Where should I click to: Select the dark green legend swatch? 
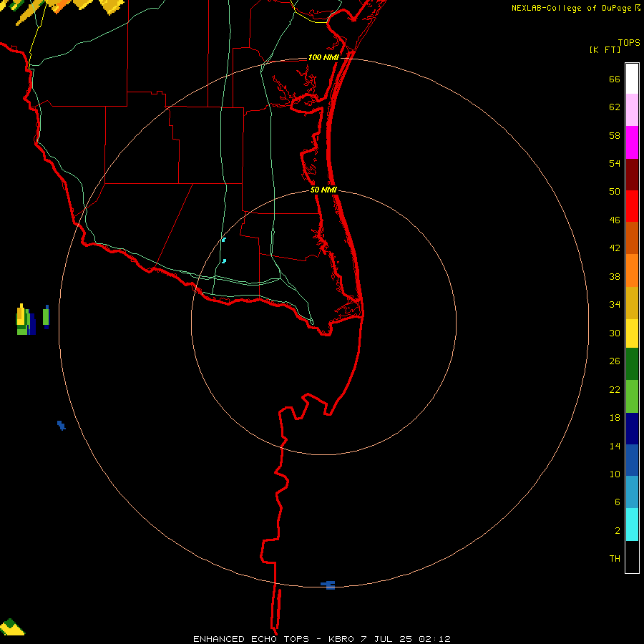click(x=632, y=364)
